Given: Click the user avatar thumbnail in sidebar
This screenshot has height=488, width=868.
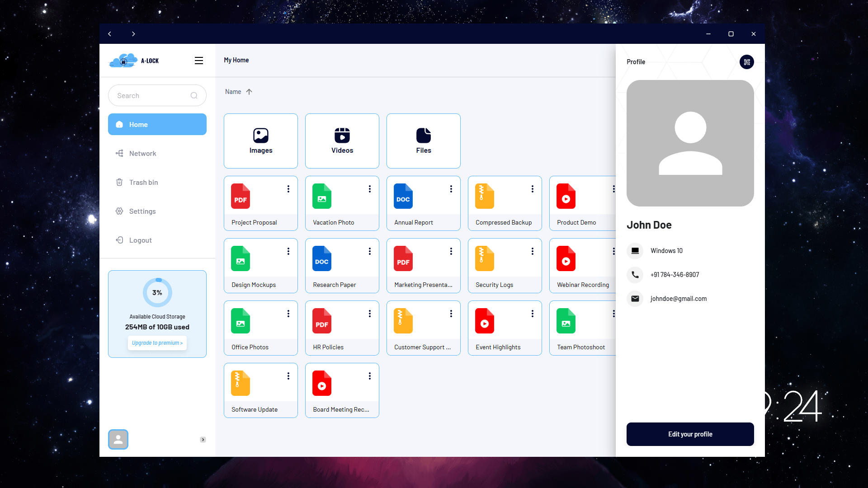Looking at the screenshot, I should [118, 439].
